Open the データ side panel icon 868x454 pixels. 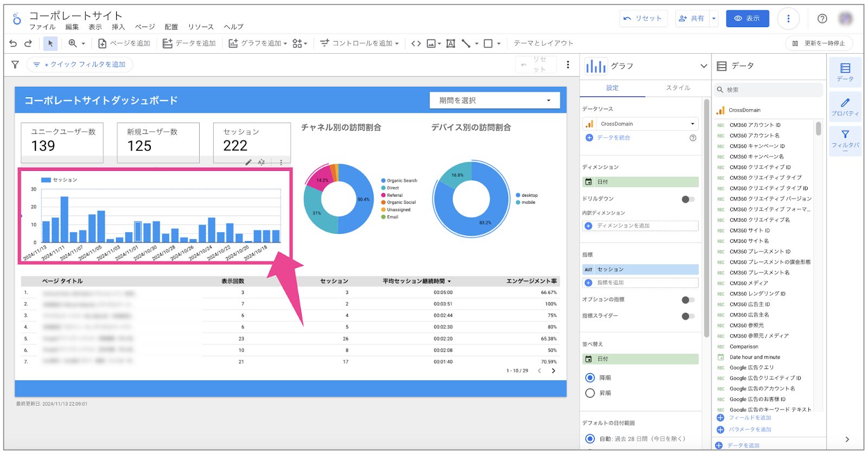[x=845, y=72]
